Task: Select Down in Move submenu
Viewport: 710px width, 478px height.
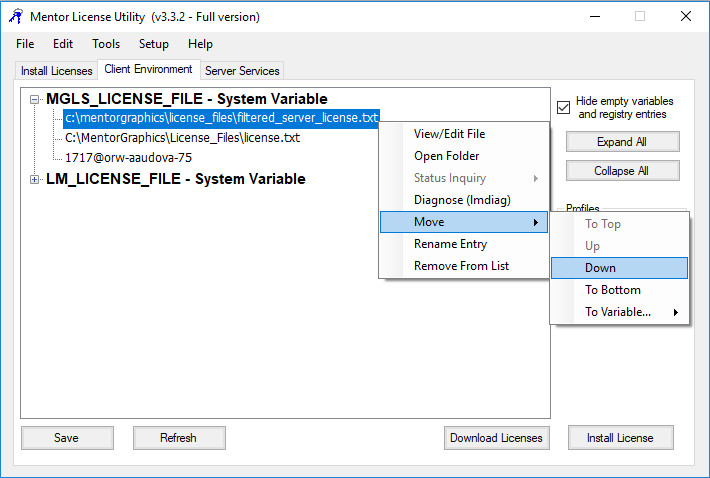Action: point(619,268)
